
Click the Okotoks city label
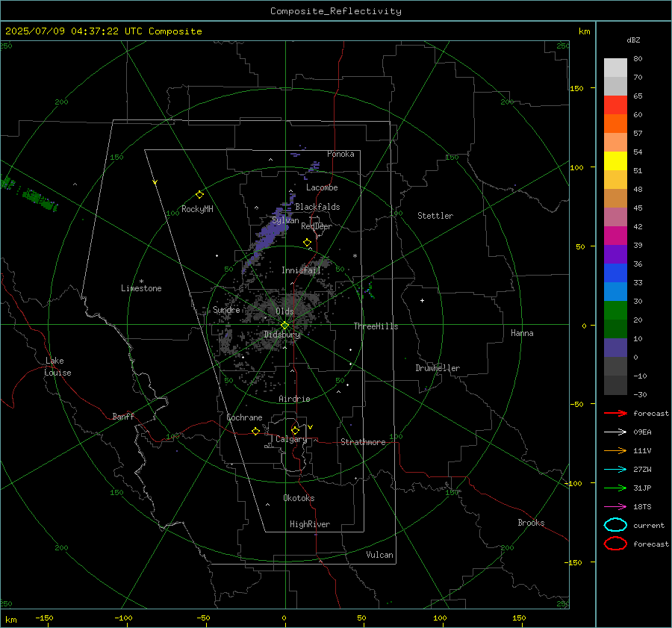pos(299,497)
